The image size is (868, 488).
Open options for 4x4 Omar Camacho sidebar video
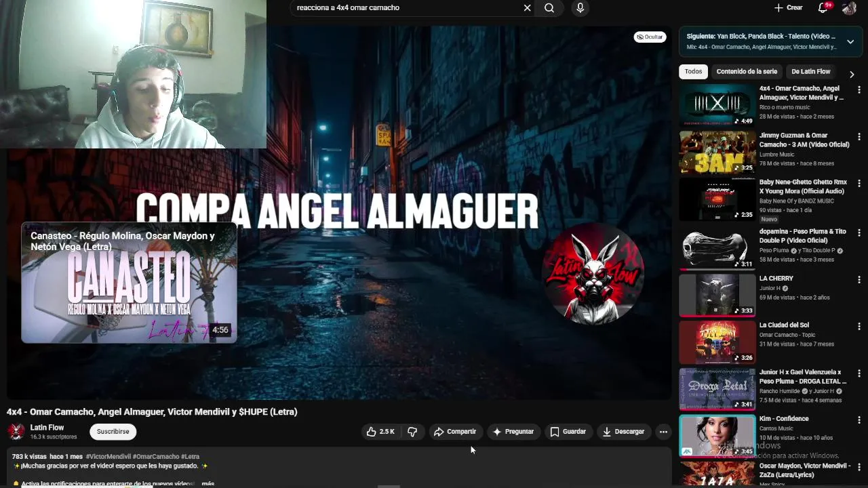pyautogui.click(x=859, y=89)
